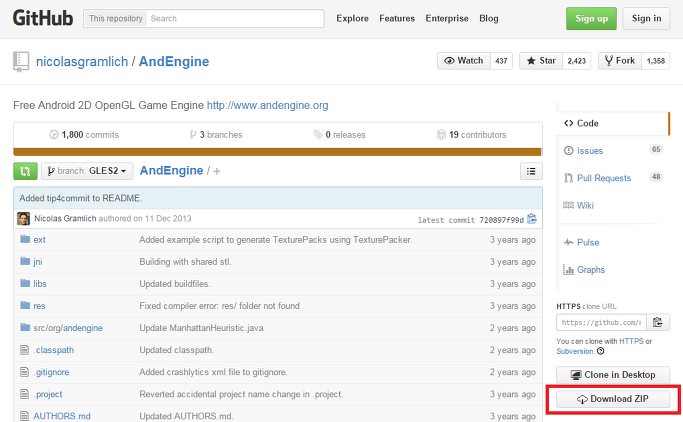
Task: Select the Code tab in sidebar
Action: pyautogui.click(x=612, y=123)
